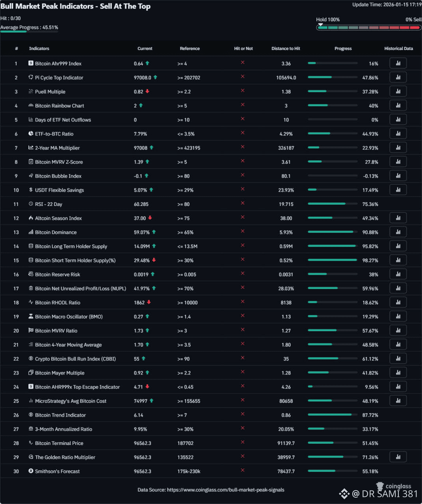Open historical data chart for USDT Flexible Savings
This screenshot has height=504, width=422.
[398, 190]
